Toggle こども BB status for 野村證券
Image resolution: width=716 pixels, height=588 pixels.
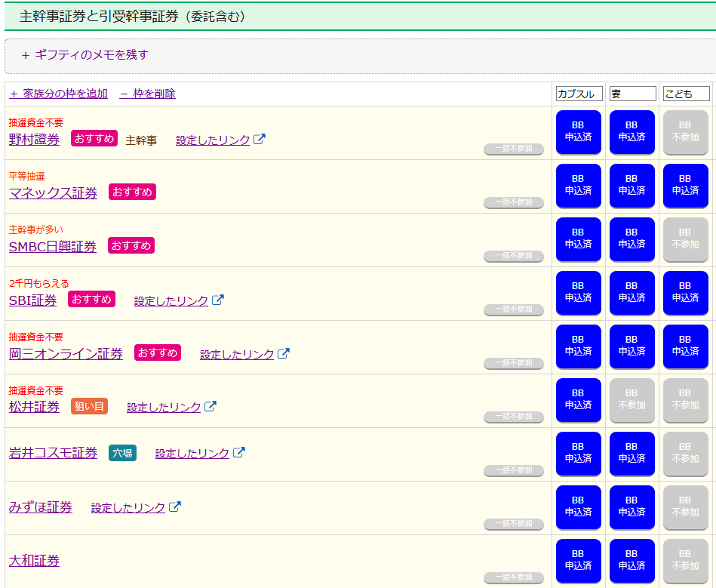[x=685, y=132]
